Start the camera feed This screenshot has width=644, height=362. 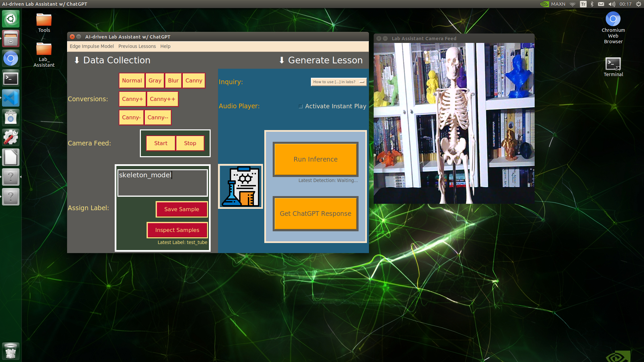pyautogui.click(x=161, y=143)
